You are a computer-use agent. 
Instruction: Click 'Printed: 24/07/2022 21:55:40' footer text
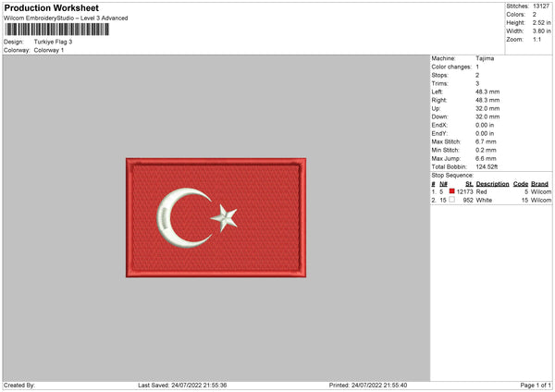pos(368,386)
